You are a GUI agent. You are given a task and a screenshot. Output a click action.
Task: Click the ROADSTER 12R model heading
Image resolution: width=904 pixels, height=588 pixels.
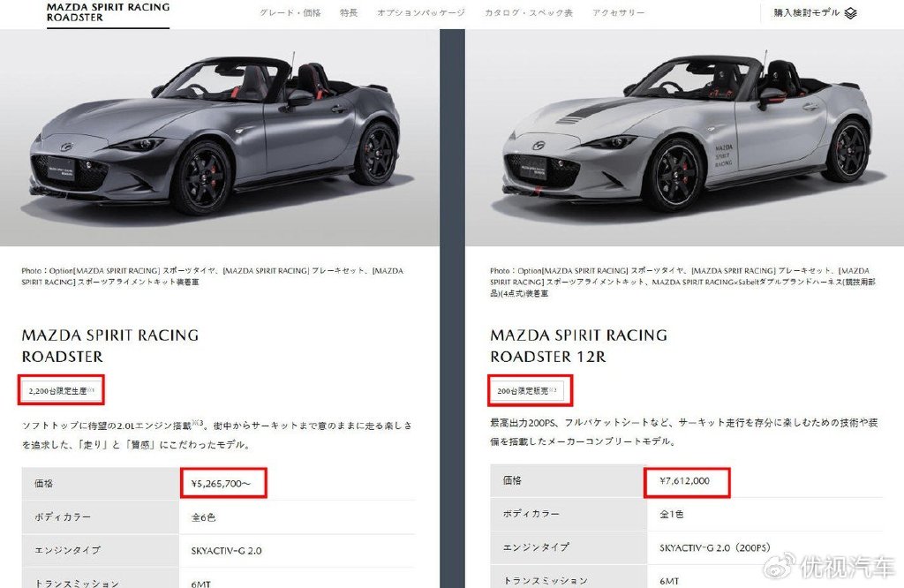click(547, 357)
